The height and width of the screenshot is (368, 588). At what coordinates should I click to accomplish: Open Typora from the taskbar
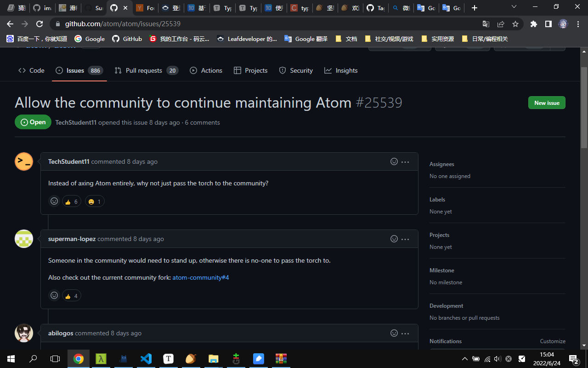click(x=168, y=359)
